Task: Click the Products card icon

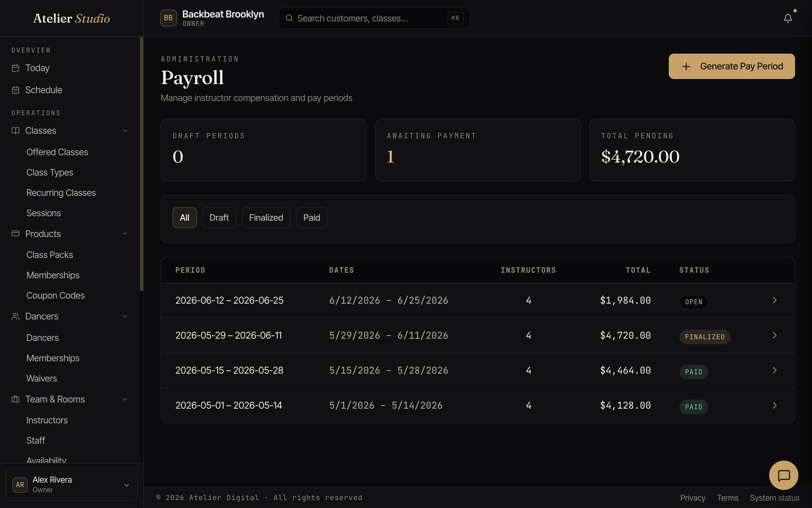Action: pos(16,233)
